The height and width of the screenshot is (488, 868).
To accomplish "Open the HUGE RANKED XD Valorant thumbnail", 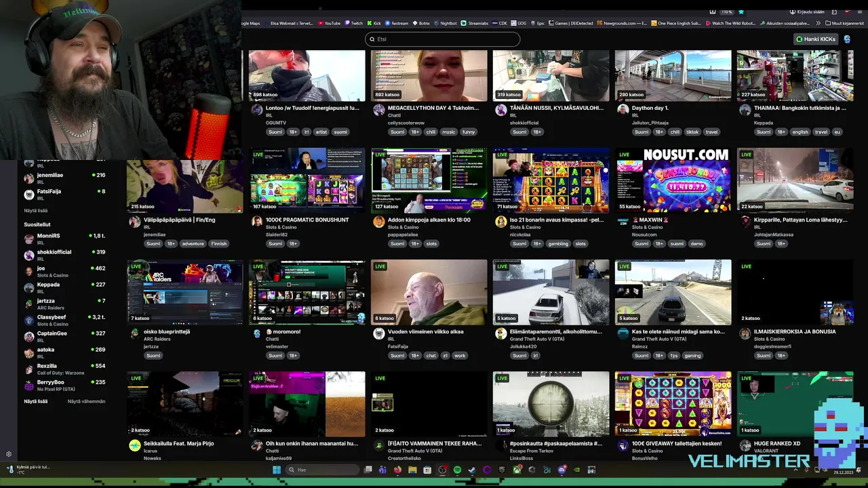I will tap(795, 404).
